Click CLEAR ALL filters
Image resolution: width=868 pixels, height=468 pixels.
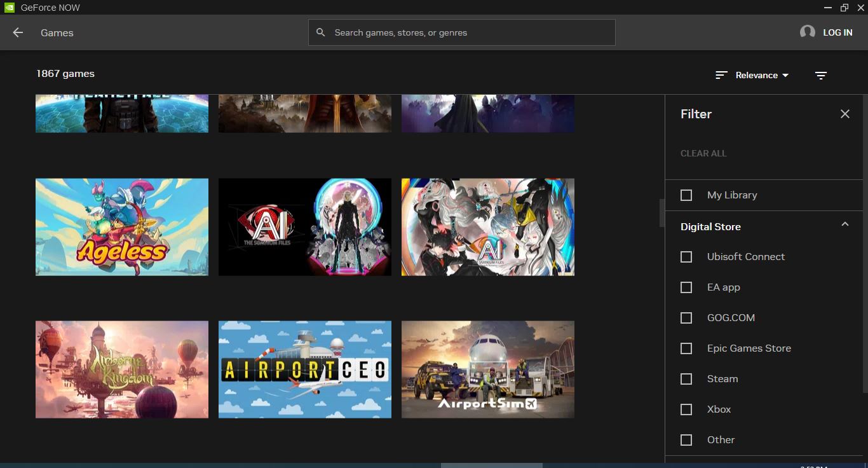tap(703, 153)
